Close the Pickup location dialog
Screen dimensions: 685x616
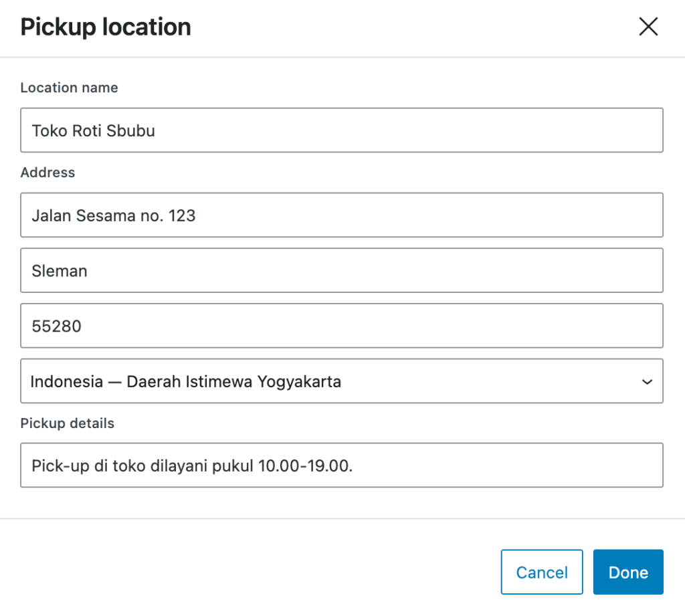(x=648, y=27)
